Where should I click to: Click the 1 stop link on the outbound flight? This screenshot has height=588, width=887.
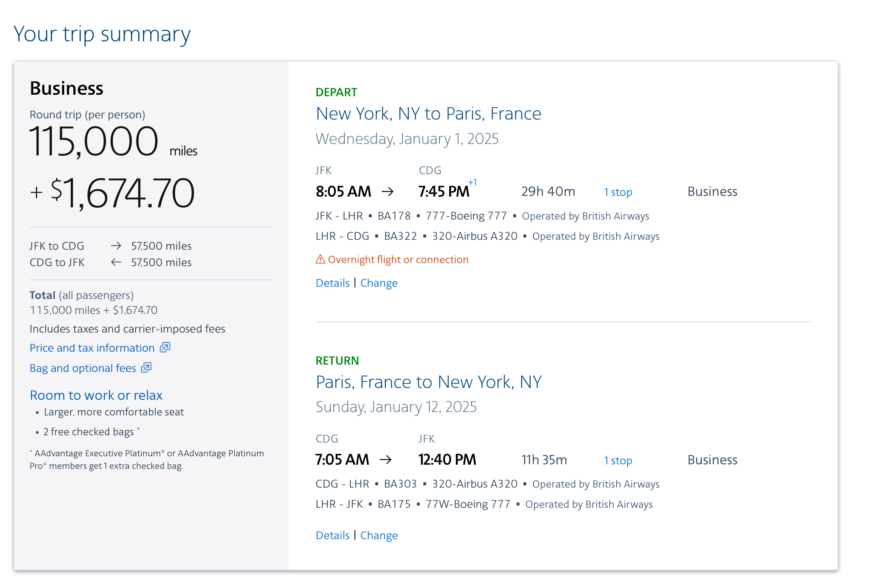[617, 192]
